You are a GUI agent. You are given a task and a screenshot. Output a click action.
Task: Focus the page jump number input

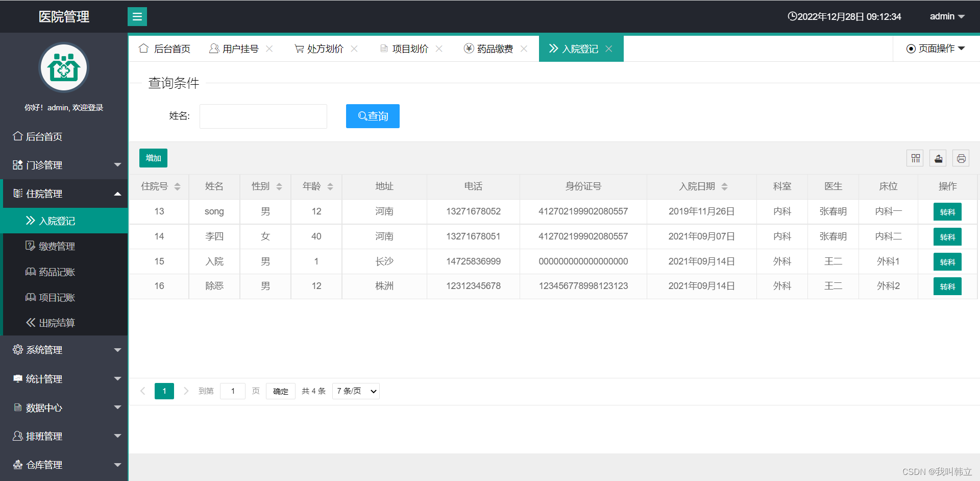[x=233, y=391]
